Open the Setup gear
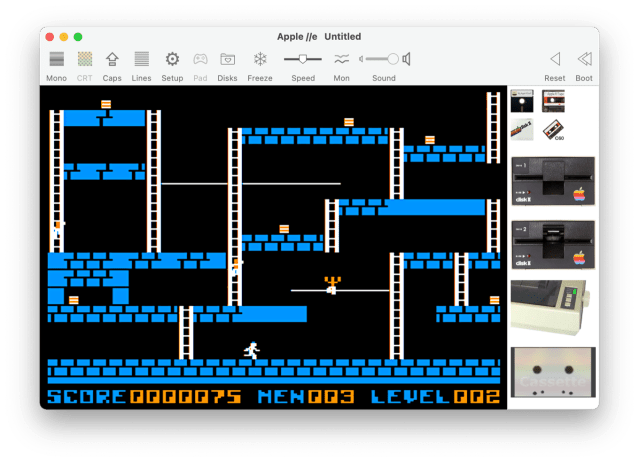Screen dimensions: 639x462 pyautogui.click(x=172, y=60)
